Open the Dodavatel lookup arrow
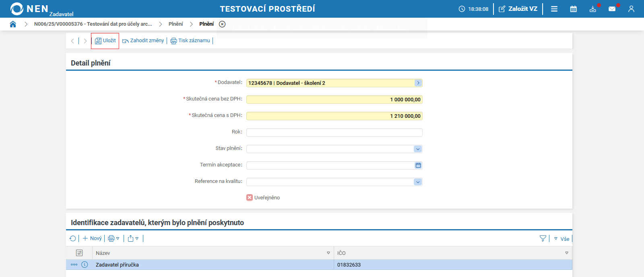Viewport: 644px width, 277px height. (418, 83)
